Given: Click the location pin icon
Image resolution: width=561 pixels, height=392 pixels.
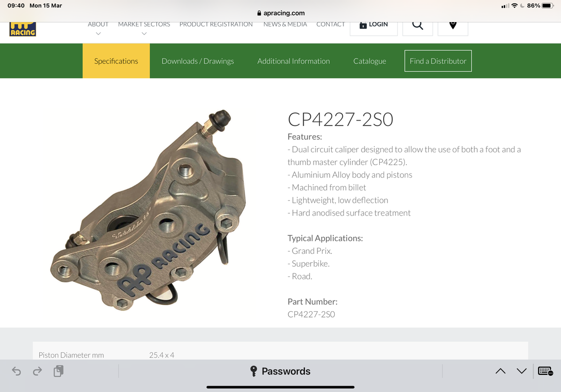Looking at the screenshot, I should (453, 25).
